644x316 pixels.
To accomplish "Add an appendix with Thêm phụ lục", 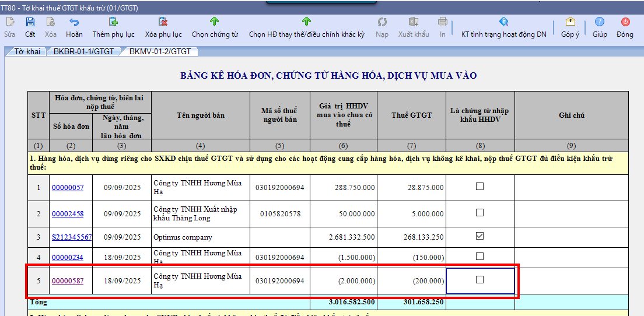I will [113, 22].
